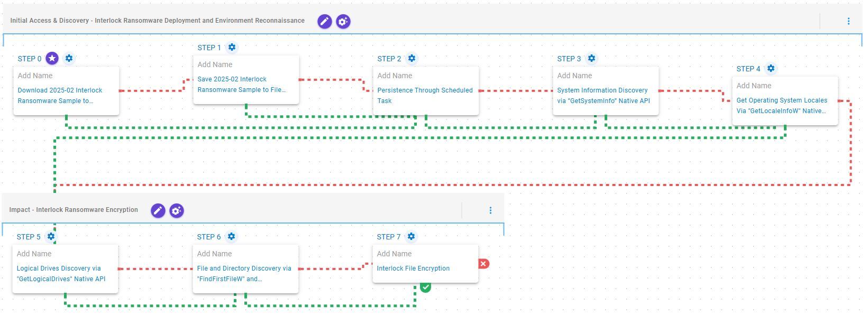
Task: Open the three-dot menu for Initial Access stage
Action: (848, 21)
